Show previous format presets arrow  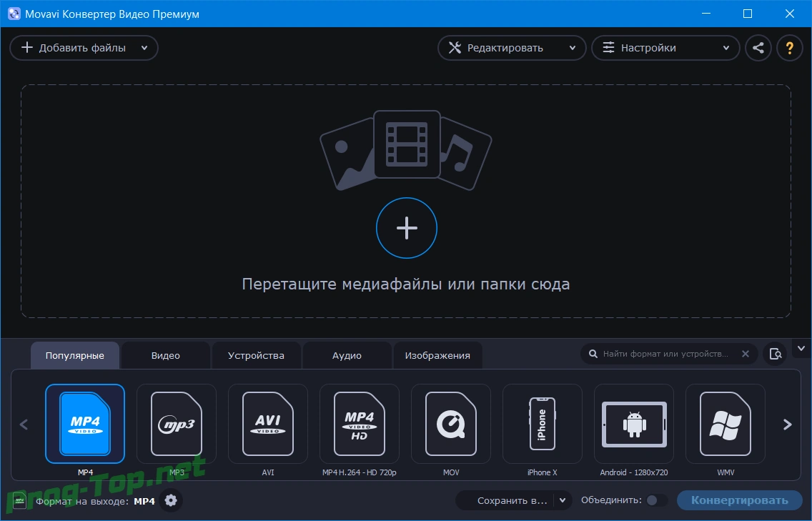point(24,425)
